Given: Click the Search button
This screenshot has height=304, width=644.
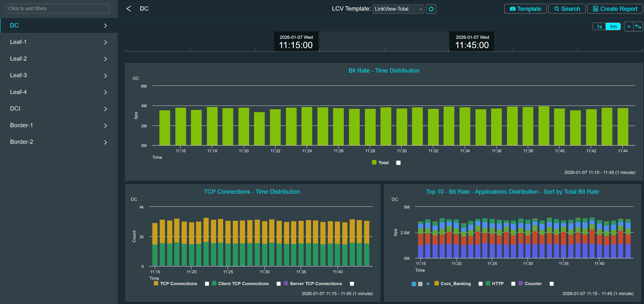Looking at the screenshot, I should coord(567,9).
